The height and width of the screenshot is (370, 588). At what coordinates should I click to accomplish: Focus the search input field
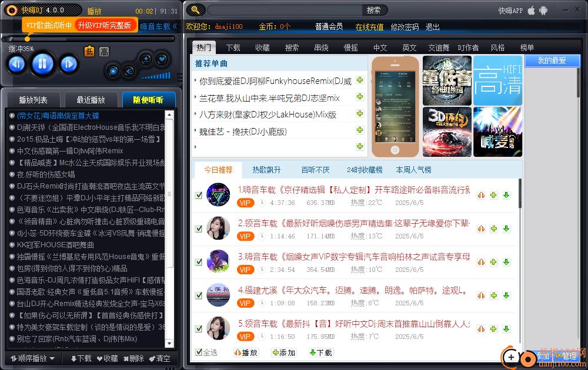point(284,10)
